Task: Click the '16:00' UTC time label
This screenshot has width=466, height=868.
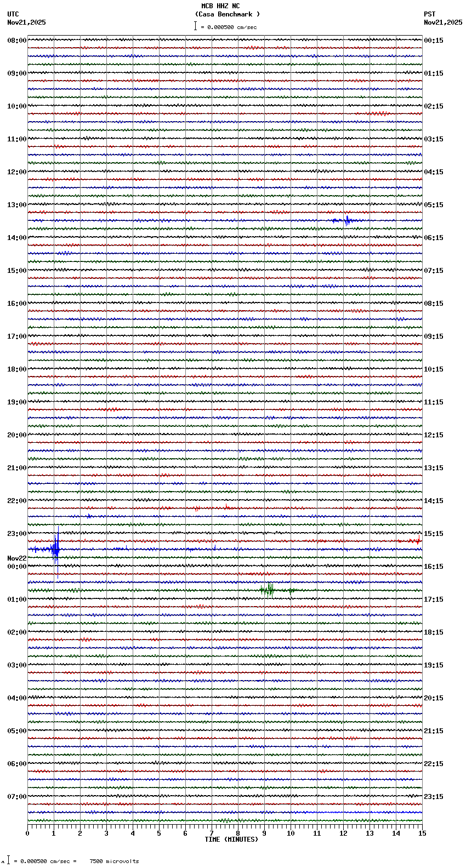Action: click(x=17, y=304)
